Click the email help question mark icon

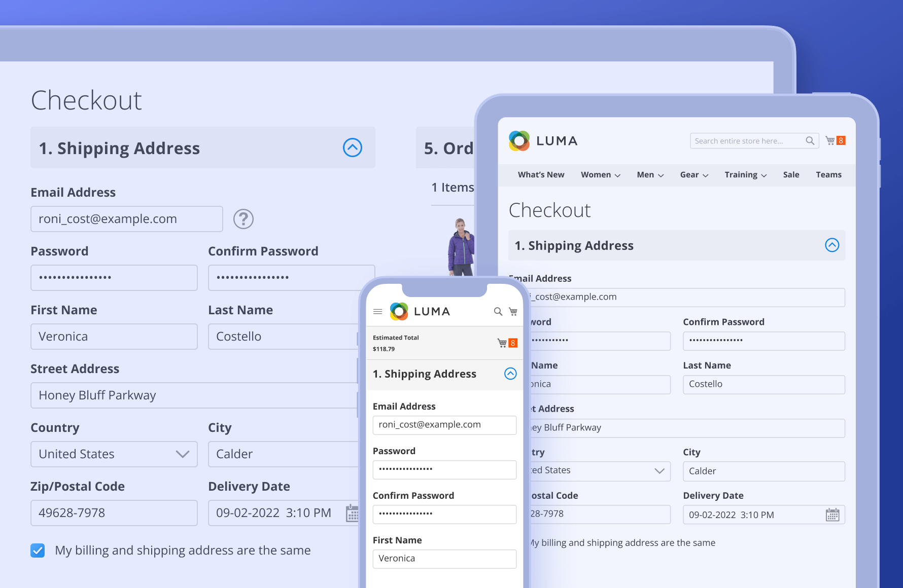[x=244, y=219]
